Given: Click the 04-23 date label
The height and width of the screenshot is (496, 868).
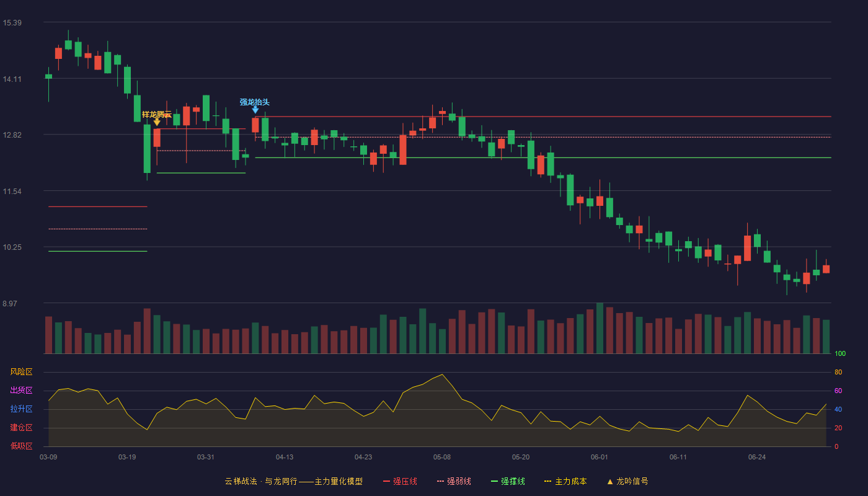Looking at the screenshot, I should pos(363,457).
